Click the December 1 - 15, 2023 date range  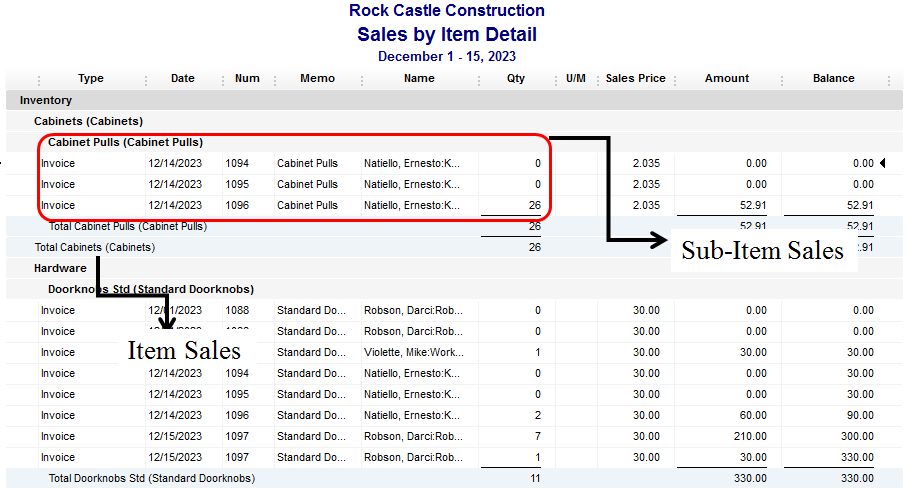[447, 57]
